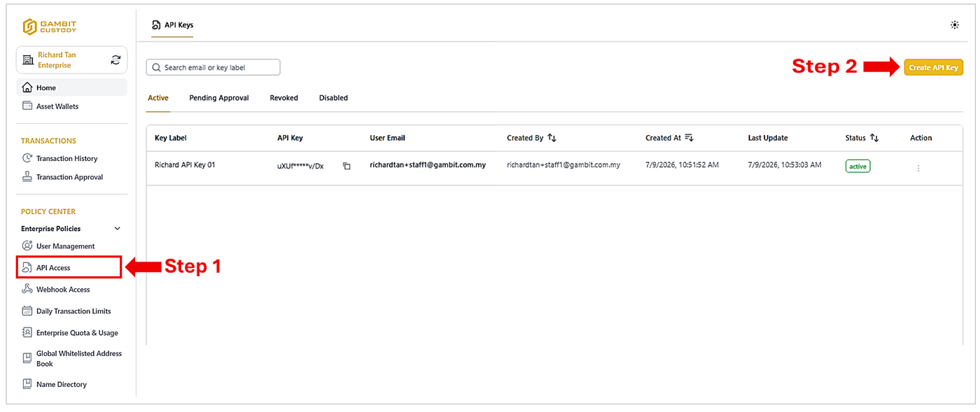
Task: Click the active status badge
Action: click(x=857, y=166)
